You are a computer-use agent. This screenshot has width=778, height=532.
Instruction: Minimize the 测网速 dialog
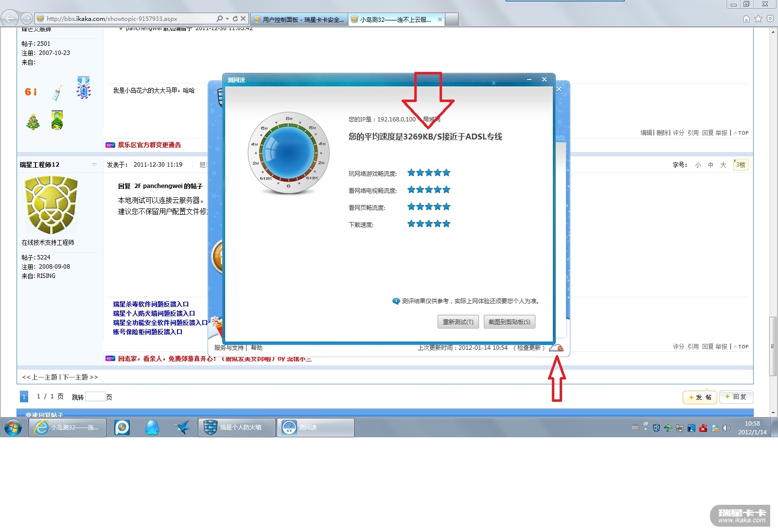pyautogui.click(x=530, y=80)
